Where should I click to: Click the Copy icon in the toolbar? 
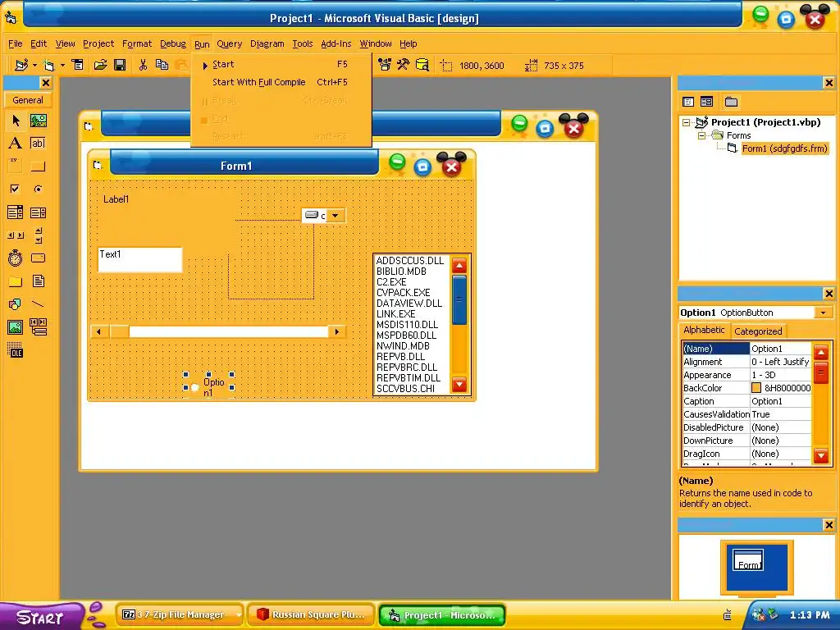click(x=162, y=65)
